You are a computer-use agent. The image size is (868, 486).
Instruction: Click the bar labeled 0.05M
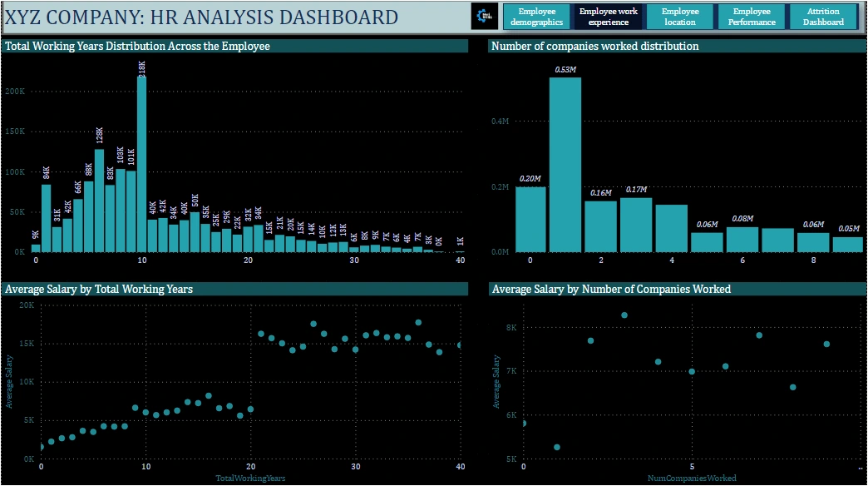click(x=848, y=245)
